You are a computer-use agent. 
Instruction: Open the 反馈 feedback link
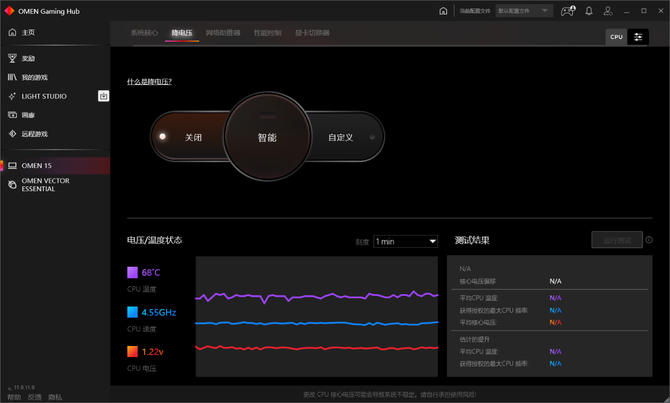click(x=35, y=397)
